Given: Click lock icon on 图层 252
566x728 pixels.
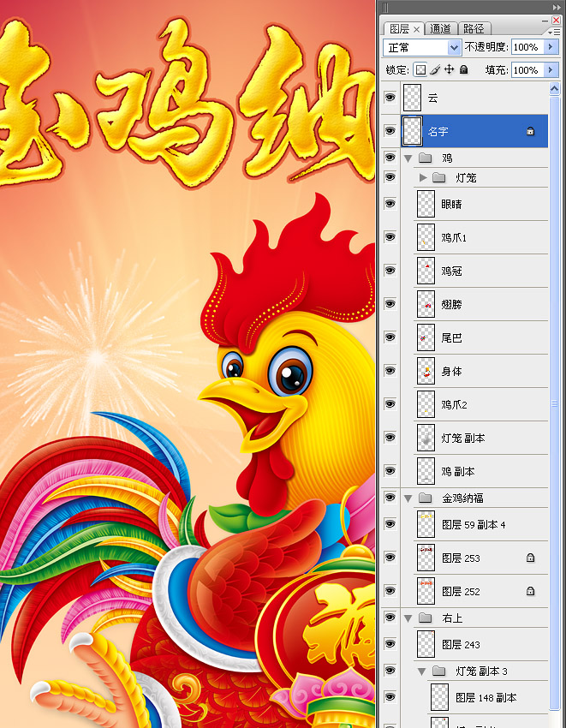Looking at the screenshot, I should tap(530, 591).
